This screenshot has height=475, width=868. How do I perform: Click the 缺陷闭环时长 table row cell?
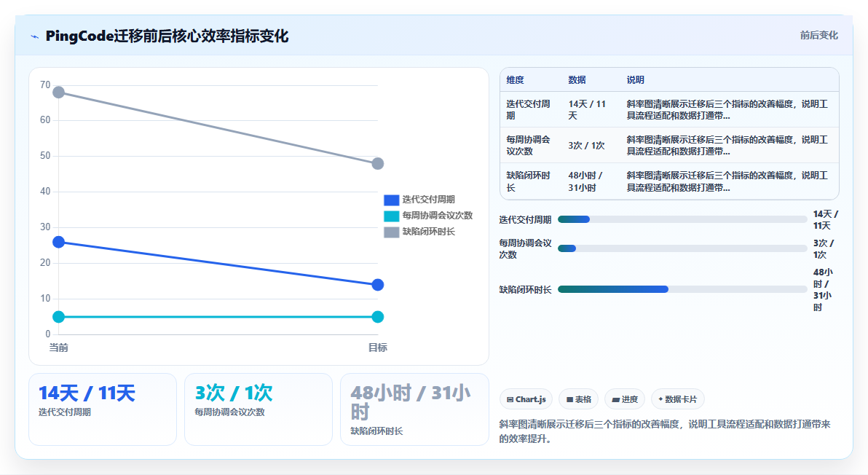click(531, 181)
